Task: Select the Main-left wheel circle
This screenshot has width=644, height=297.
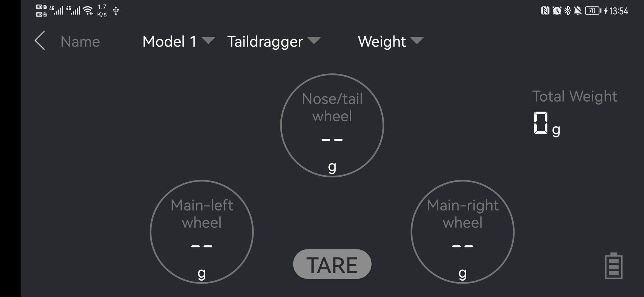Action: point(202,232)
